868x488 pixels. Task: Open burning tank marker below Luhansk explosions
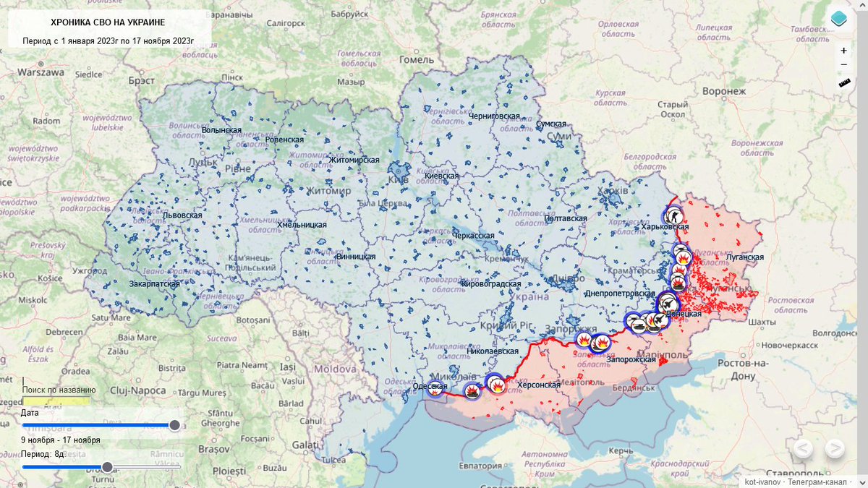point(678,283)
